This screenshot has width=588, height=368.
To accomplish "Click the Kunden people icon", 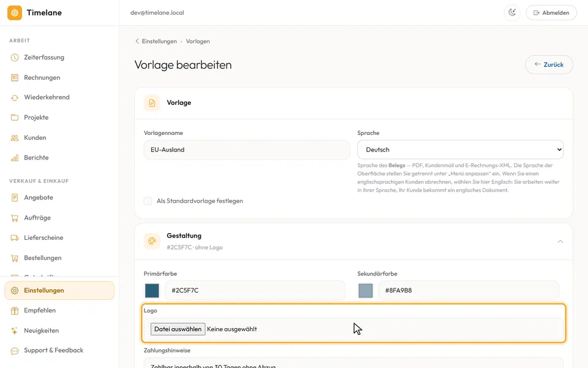I will (15, 138).
